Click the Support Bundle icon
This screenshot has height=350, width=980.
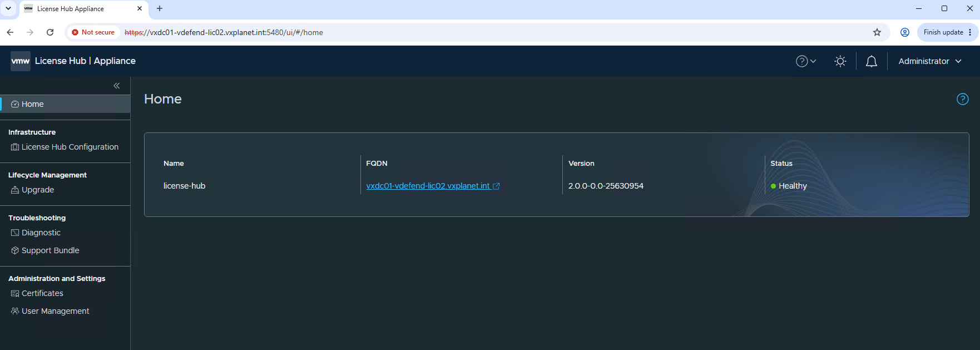[15, 250]
